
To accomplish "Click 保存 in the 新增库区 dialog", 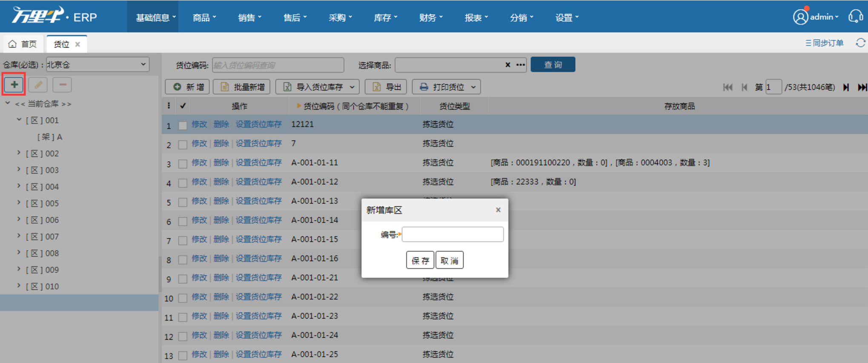I will point(420,260).
